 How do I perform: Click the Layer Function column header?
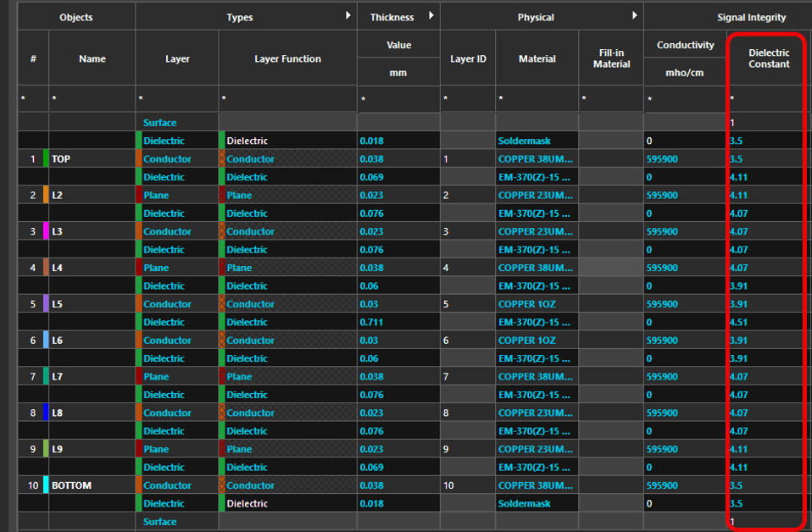(x=288, y=58)
